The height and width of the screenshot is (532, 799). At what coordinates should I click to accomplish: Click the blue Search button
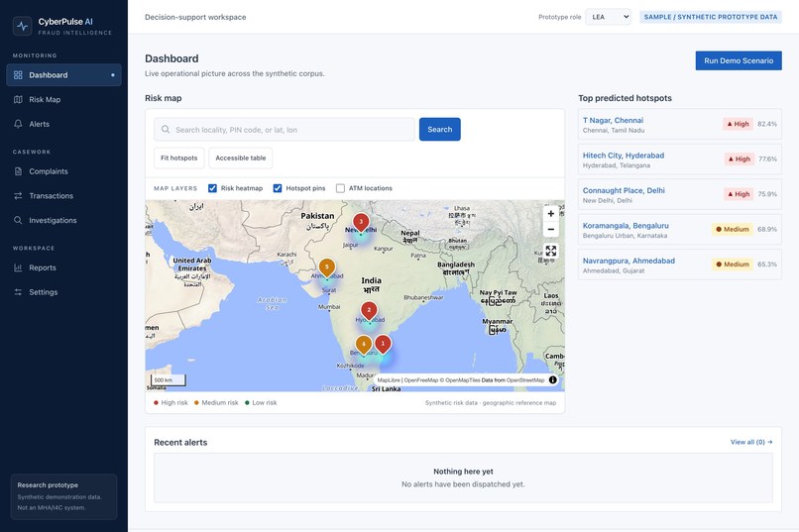(x=440, y=130)
